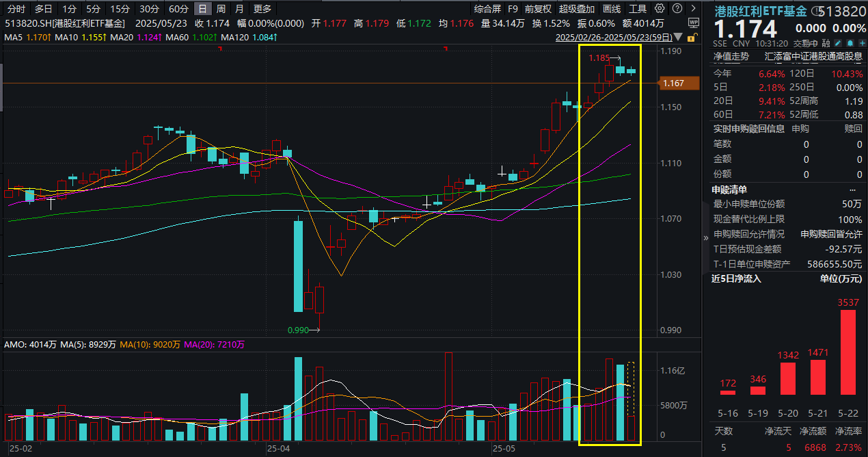Open the 更多 periods dropdown
This screenshot has height=457, width=868.
[262, 9]
